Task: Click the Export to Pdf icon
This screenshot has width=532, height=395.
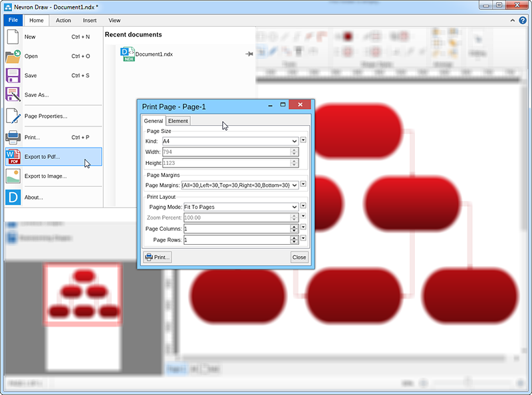Action: click(x=13, y=157)
